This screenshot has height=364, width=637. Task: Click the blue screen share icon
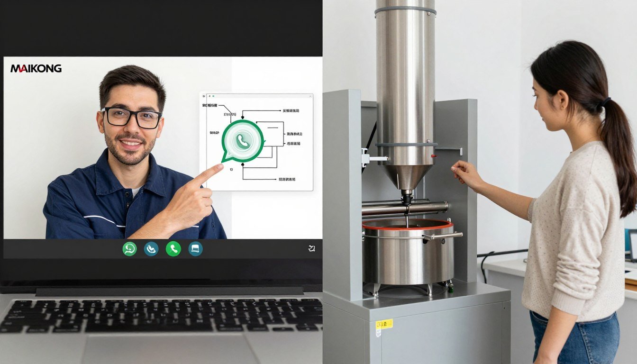tap(195, 249)
